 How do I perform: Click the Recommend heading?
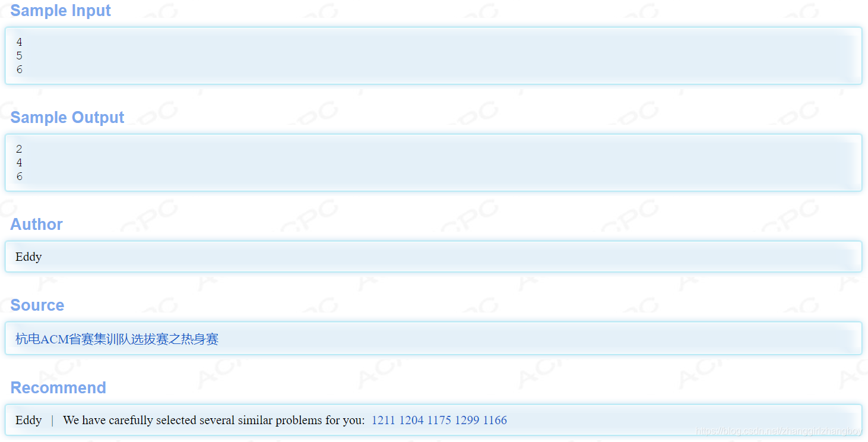58,388
